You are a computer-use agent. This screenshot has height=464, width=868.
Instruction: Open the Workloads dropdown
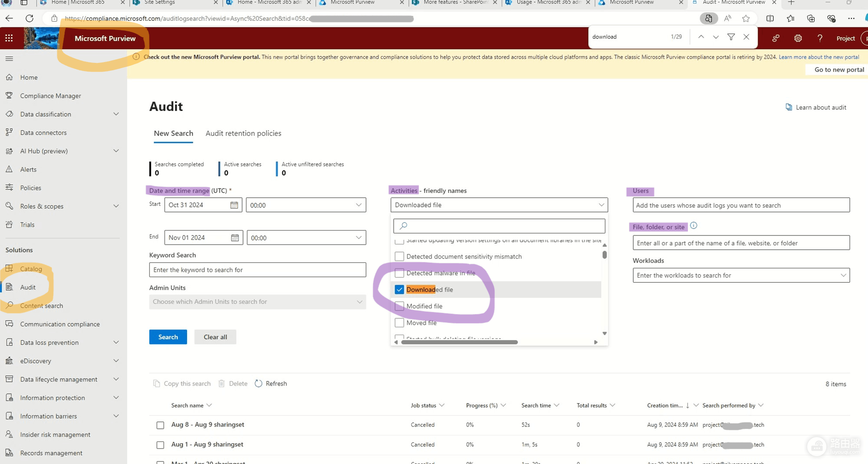tap(741, 275)
